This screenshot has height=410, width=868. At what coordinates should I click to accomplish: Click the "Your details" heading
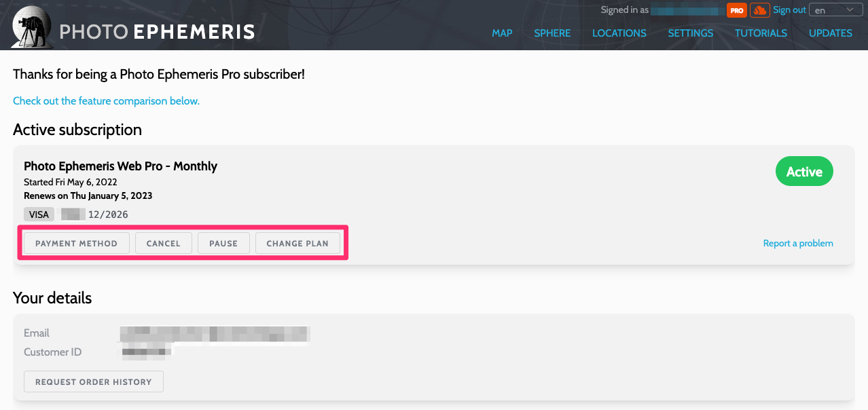click(52, 298)
